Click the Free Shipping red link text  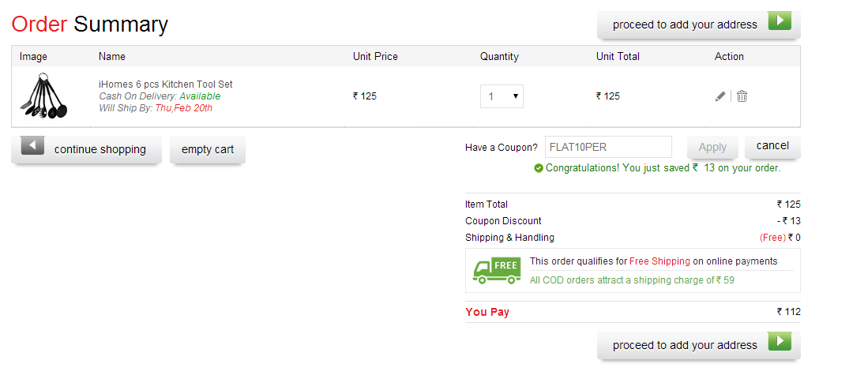pyautogui.click(x=659, y=261)
